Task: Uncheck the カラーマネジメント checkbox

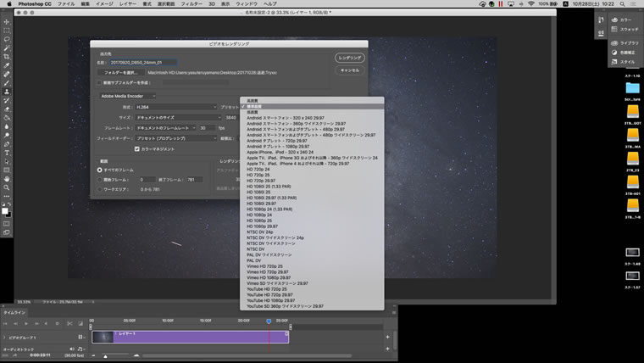Action: (137, 148)
